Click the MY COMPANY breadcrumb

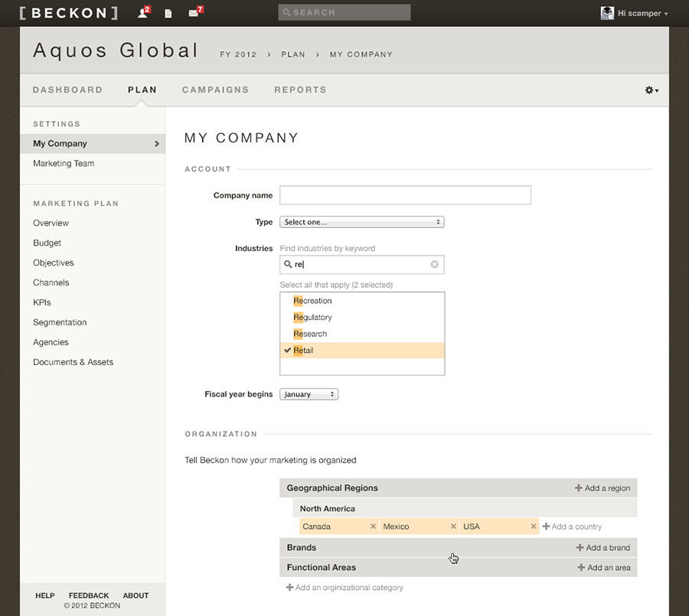coord(361,54)
